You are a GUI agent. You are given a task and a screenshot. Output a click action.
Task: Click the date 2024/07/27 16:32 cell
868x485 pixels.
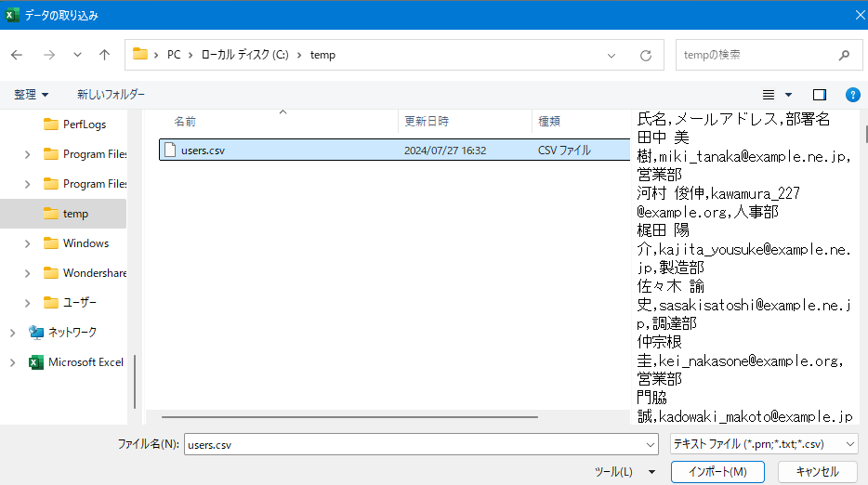(x=445, y=151)
